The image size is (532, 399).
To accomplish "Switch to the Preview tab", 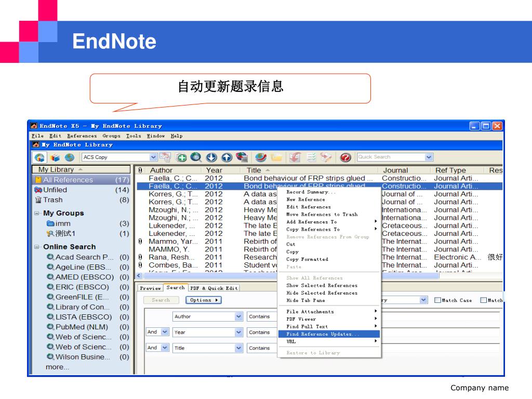I will pyautogui.click(x=150, y=288).
